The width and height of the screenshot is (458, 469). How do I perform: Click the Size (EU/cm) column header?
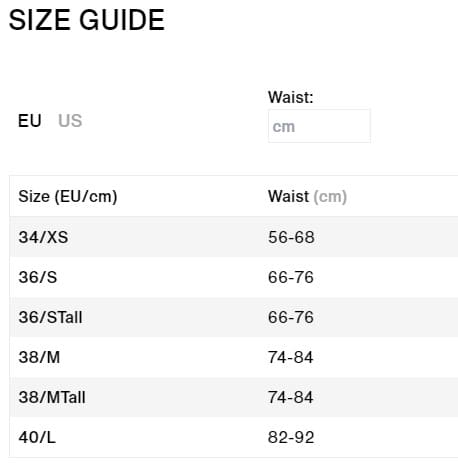click(x=68, y=196)
